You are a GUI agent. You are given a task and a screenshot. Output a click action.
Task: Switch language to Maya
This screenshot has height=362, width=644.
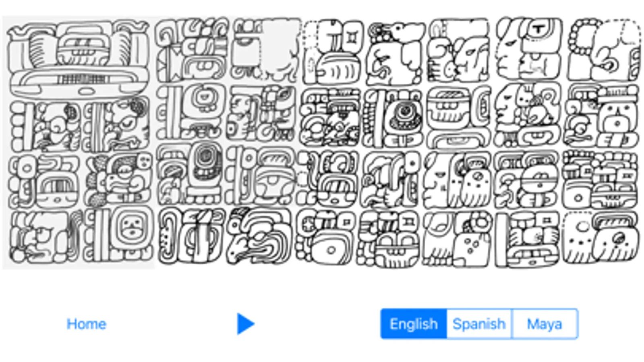click(545, 324)
